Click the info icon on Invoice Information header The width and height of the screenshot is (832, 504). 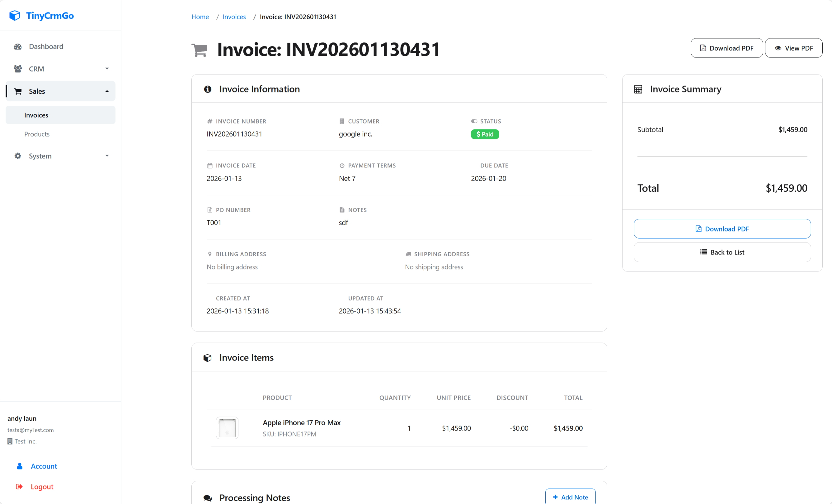tap(207, 89)
